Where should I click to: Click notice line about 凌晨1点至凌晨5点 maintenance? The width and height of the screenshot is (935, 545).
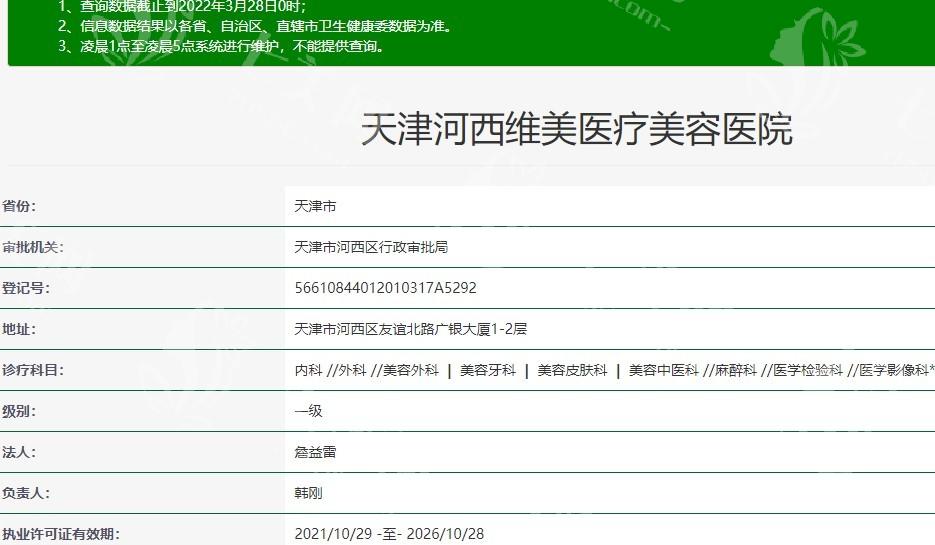coord(222,46)
